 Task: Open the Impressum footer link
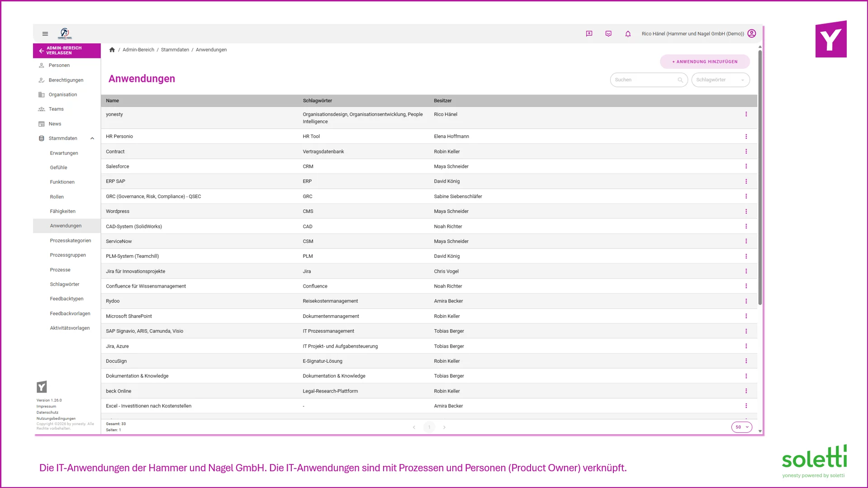(x=47, y=406)
